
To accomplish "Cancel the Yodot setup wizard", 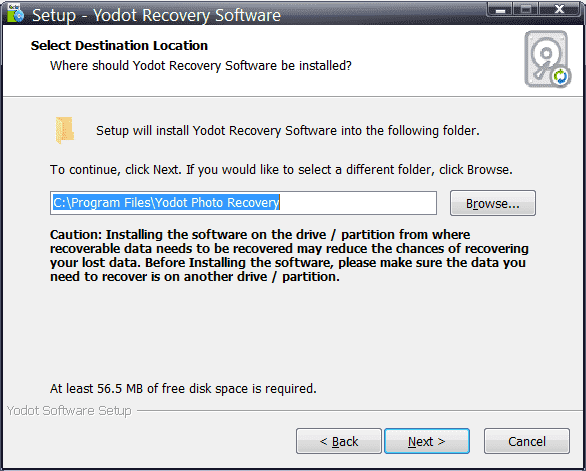I will click(x=527, y=441).
